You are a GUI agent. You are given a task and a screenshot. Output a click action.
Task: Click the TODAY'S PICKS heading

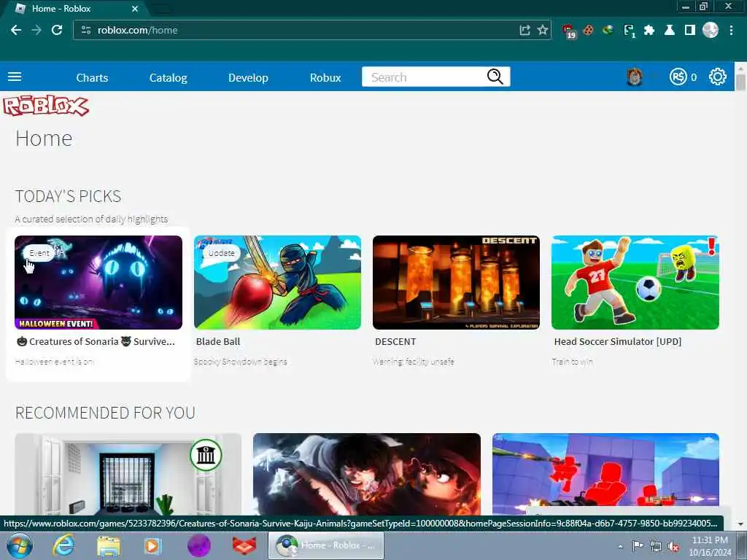point(68,196)
